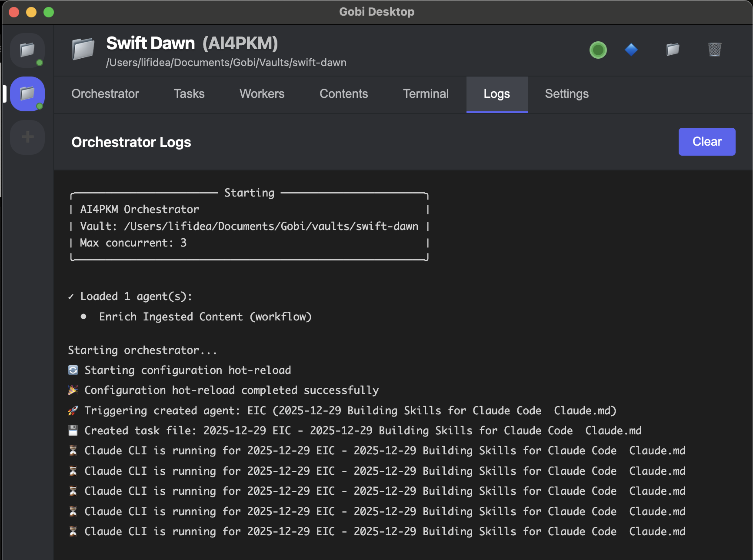
Task: Open the Terminal tab
Action: point(426,94)
